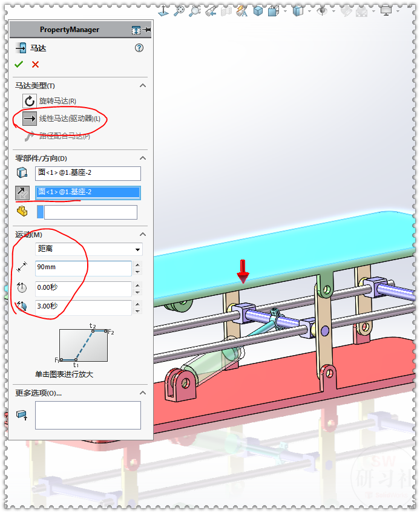Select 旋转马达 rotary motor option
Screen dimensions: 420x513
coord(50,101)
